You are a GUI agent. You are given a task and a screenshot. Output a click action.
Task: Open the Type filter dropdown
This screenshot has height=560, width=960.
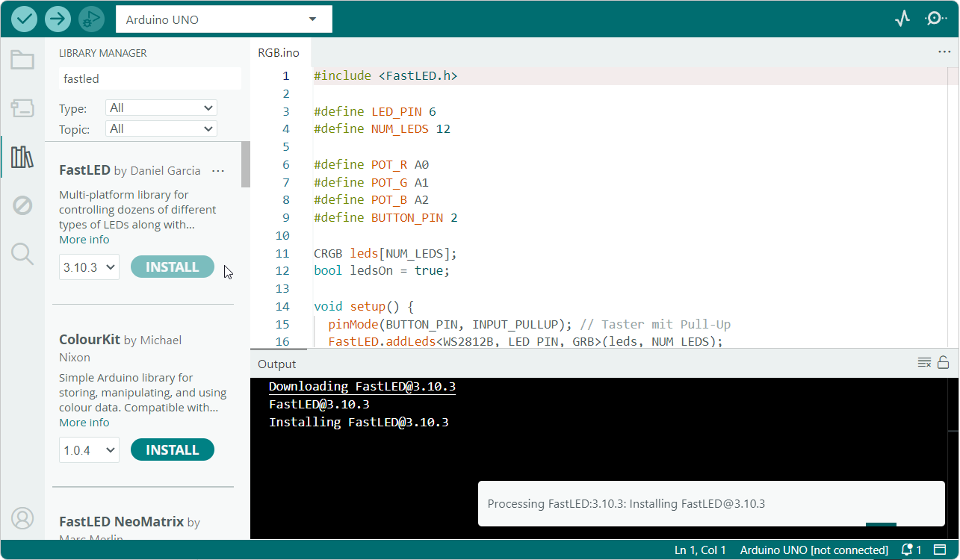coord(161,108)
